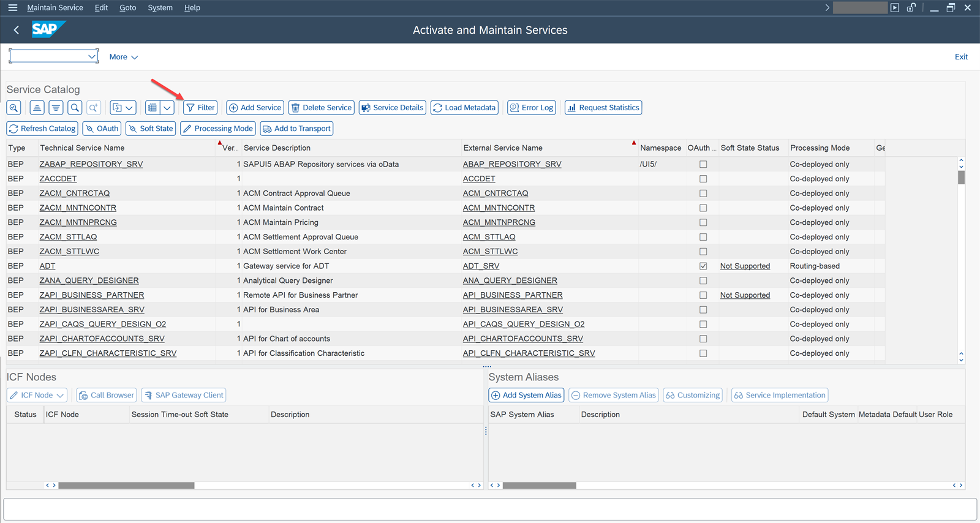The height and width of the screenshot is (523, 980).
Task: Open Load Metadata for the service
Action: (x=464, y=108)
